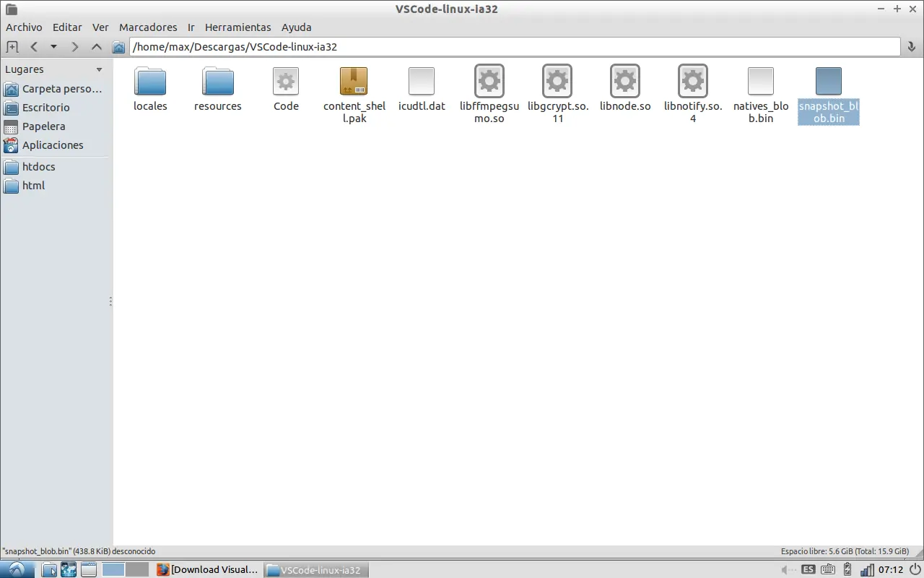Screen dimensions: 924x578
Task: Select the libnotify.so.4 library icon
Action: [x=693, y=81]
